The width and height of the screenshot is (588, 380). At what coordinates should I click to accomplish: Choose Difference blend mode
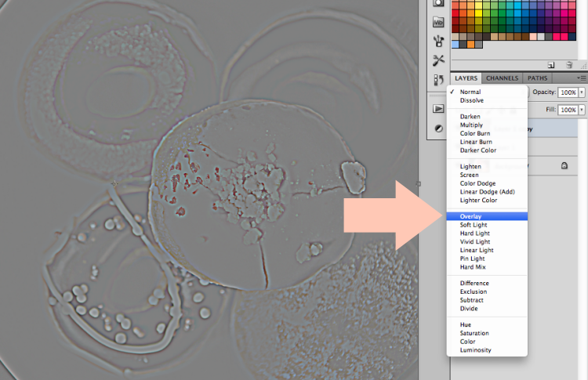click(x=487, y=283)
